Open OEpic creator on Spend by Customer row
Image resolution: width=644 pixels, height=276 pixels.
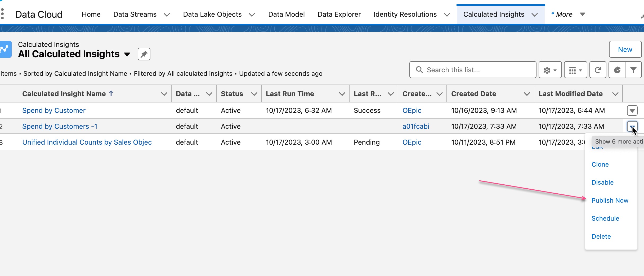(x=412, y=110)
